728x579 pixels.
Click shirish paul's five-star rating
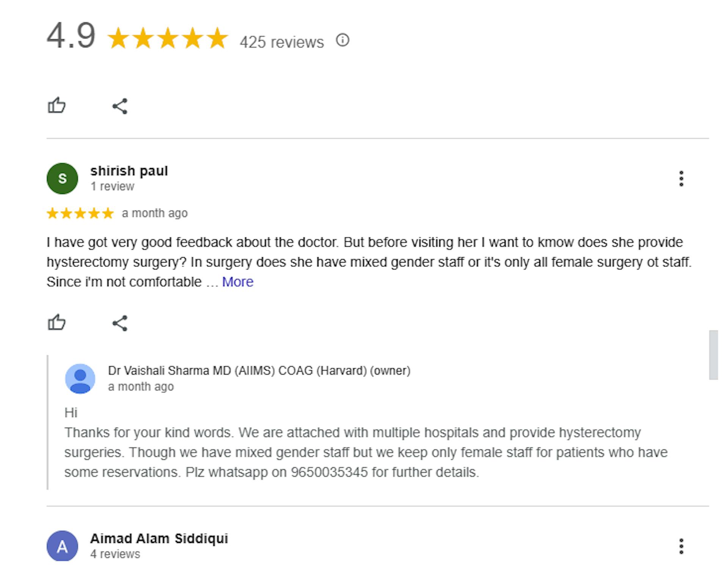pyautogui.click(x=80, y=213)
